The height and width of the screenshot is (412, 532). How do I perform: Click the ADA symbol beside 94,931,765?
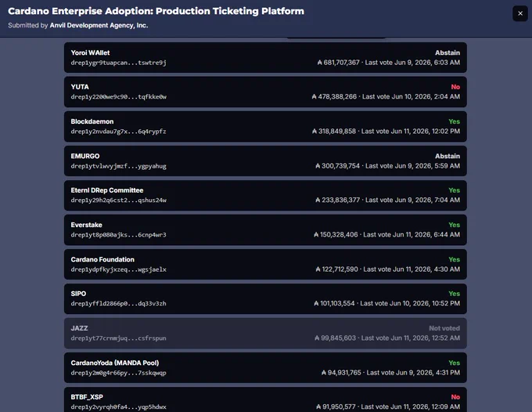pyautogui.click(x=324, y=373)
